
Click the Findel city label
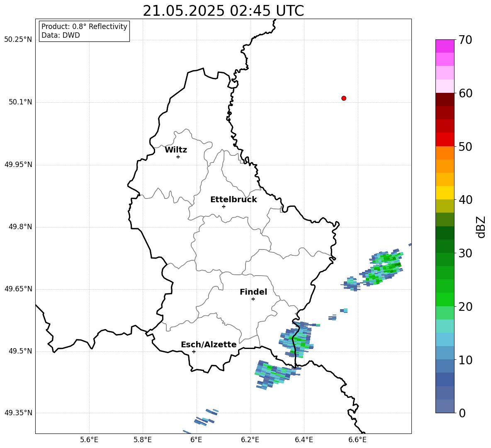(x=253, y=292)
